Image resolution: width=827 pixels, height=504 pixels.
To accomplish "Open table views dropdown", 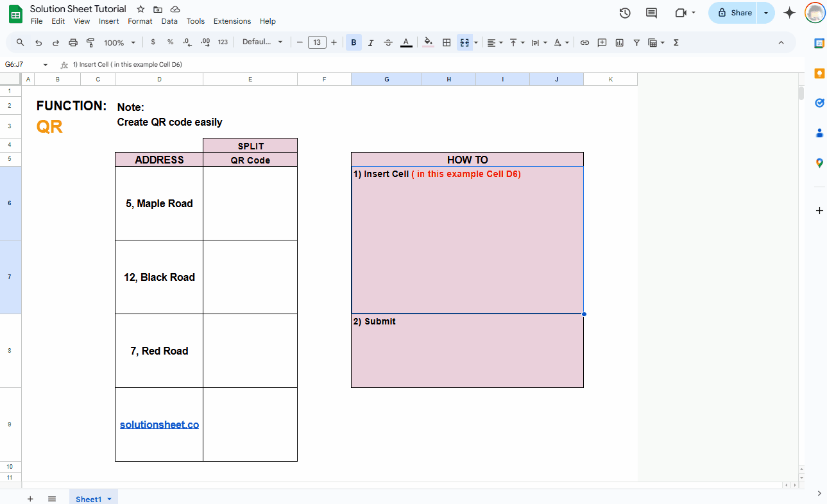I will (656, 42).
